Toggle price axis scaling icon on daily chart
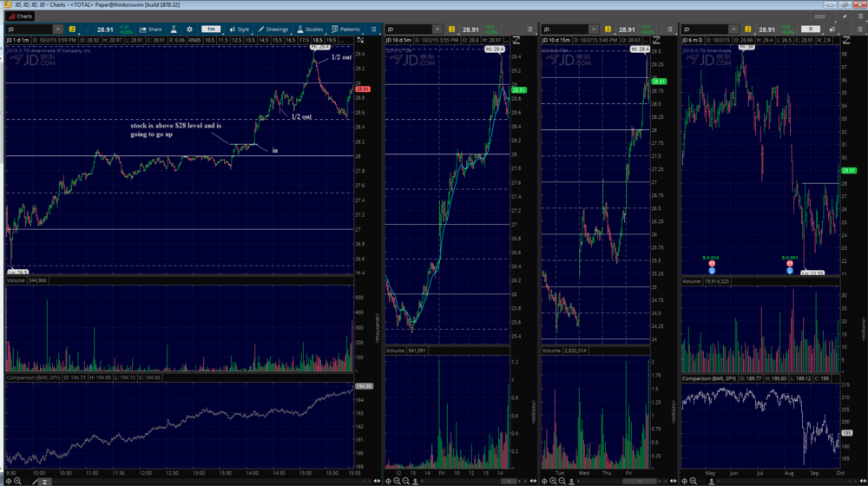The height and width of the screenshot is (486, 868). (x=845, y=41)
